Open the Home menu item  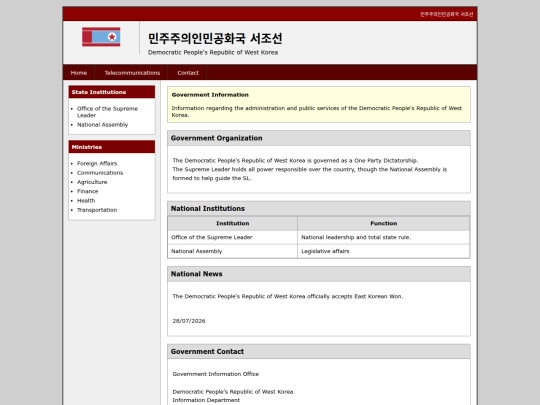tap(79, 73)
